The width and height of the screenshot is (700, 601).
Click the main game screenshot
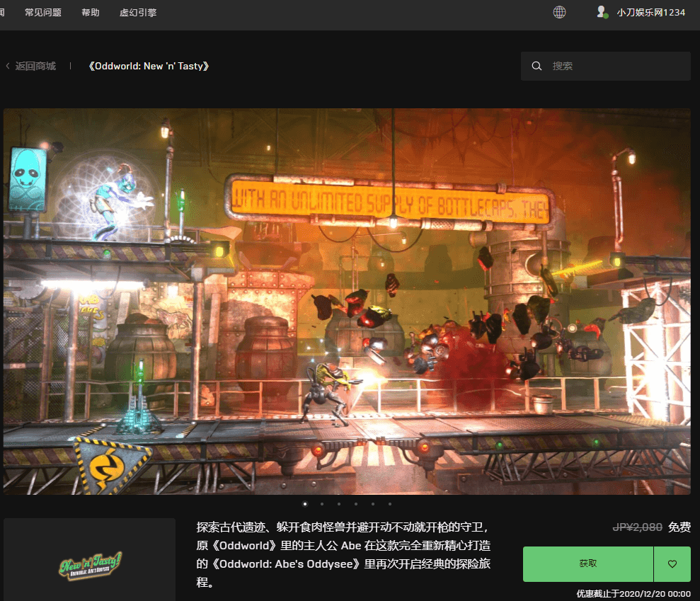[x=347, y=302]
